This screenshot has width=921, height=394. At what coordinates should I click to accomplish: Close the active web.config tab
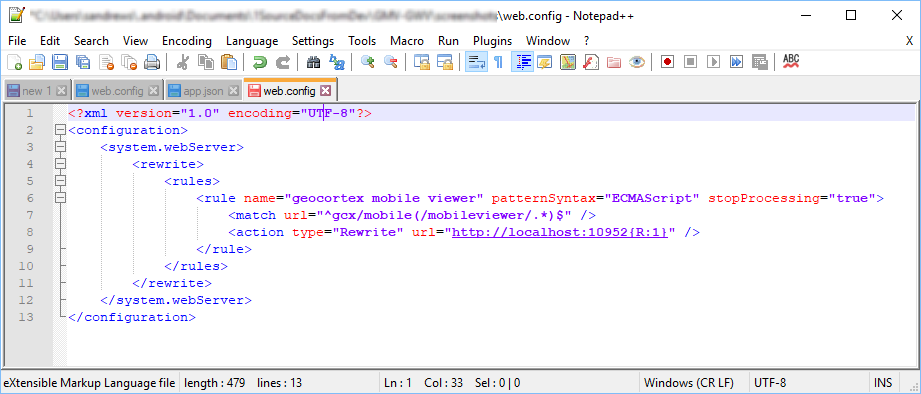coord(325,91)
